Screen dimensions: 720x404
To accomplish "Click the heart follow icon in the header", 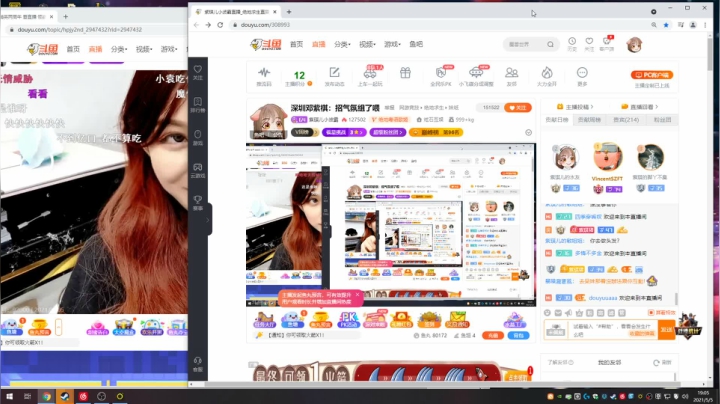I will pyautogui.click(x=589, y=41).
